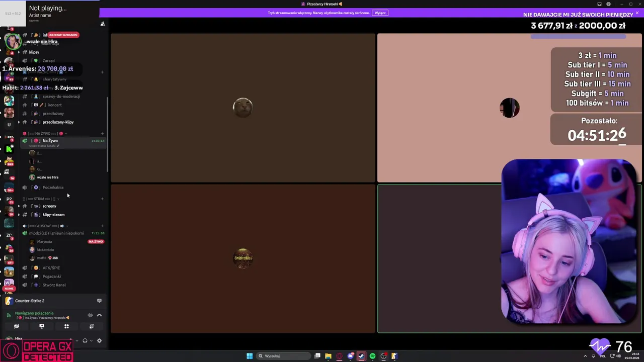Toggle deafen with the headphones icon
The height and width of the screenshot is (362, 644).
[x=85, y=341]
